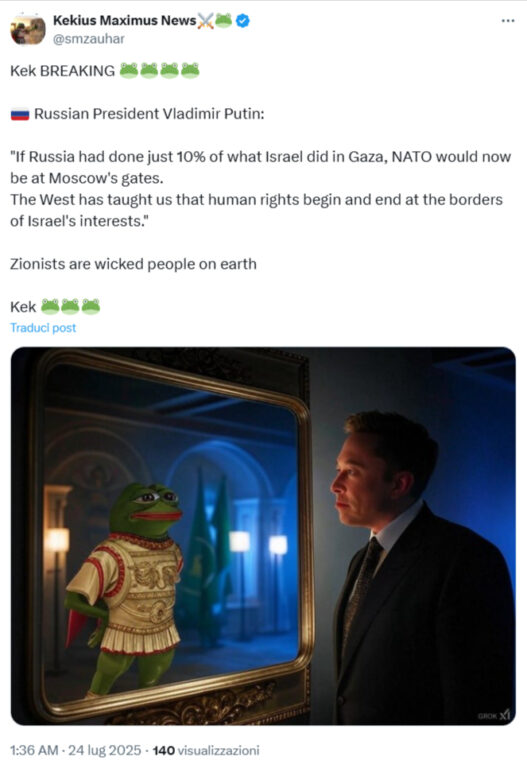Click the last frog emoji after Kek BREAKING

click(190, 71)
